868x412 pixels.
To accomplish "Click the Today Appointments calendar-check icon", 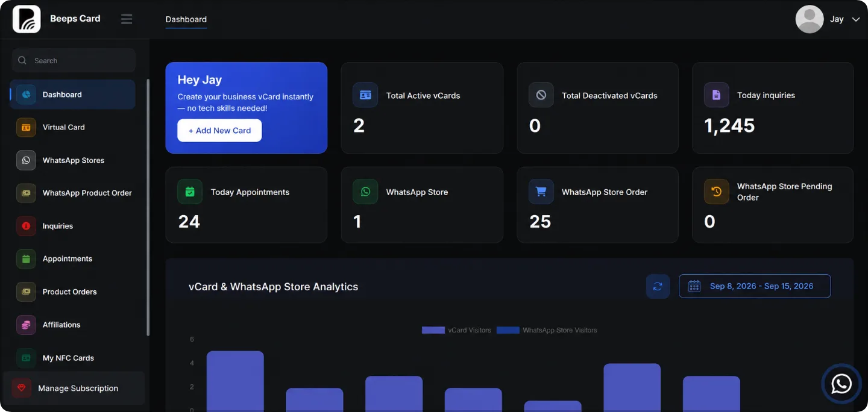I will [190, 192].
